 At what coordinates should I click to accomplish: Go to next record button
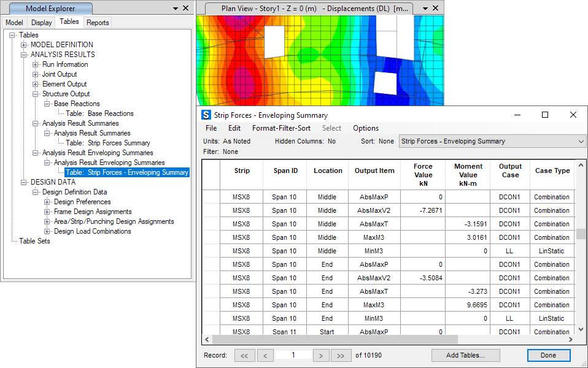pyautogui.click(x=321, y=355)
